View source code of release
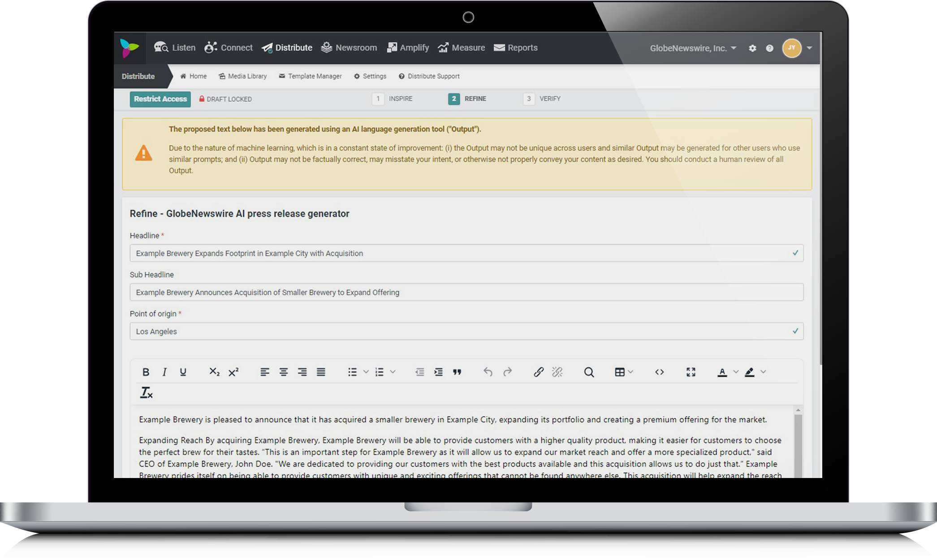This screenshot has width=937, height=560. click(x=659, y=372)
